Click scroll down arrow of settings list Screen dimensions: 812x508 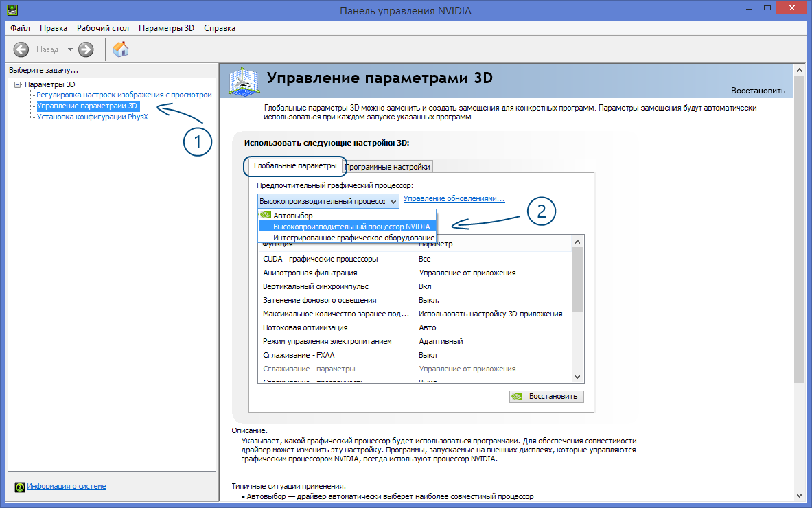point(577,377)
